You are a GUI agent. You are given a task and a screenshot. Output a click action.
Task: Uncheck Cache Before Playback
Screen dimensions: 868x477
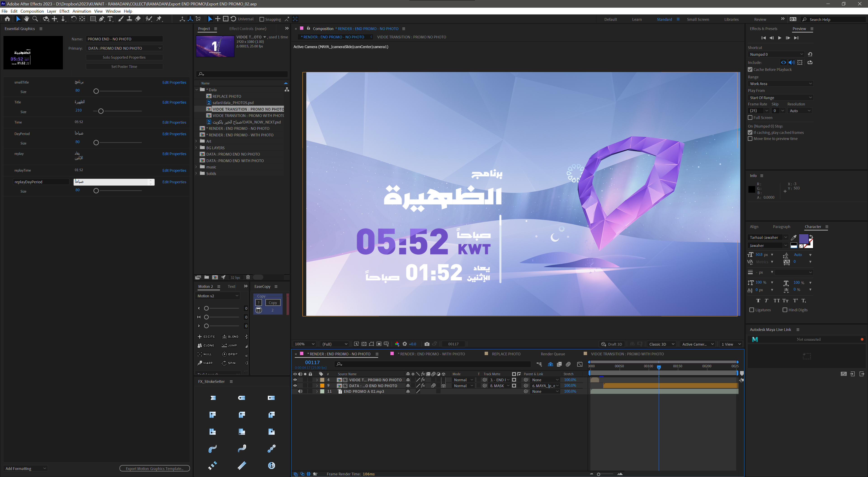[750, 70]
